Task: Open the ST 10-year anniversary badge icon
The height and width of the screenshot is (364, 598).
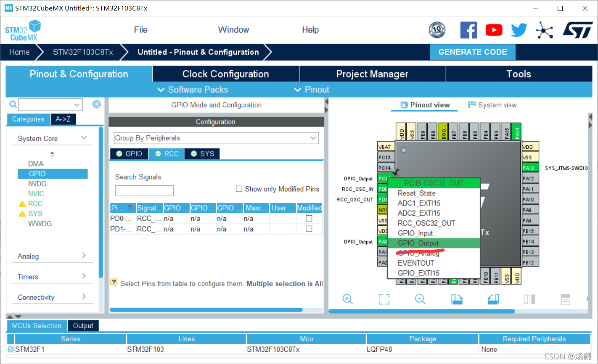Action: point(437,30)
